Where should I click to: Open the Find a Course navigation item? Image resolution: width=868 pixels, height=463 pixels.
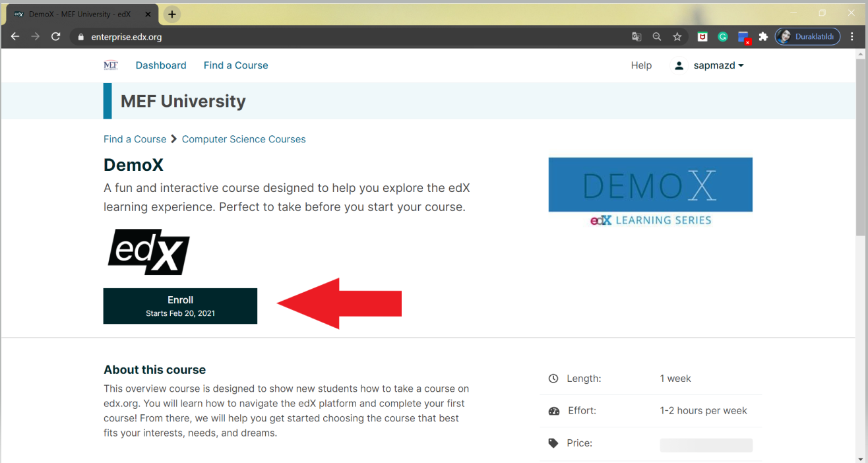(235, 65)
